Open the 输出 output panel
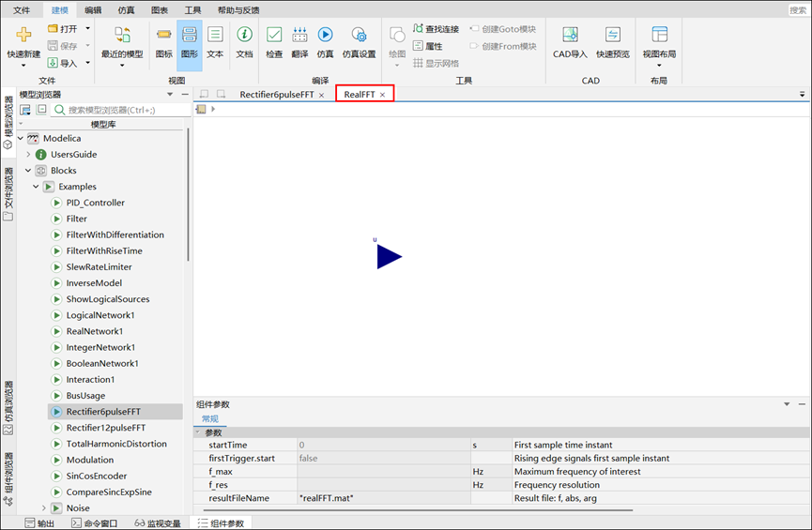Image resolution: width=812 pixels, height=530 pixels. (39, 523)
